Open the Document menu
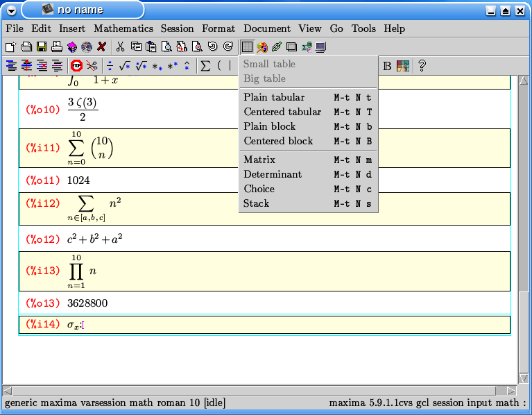 point(267,28)
